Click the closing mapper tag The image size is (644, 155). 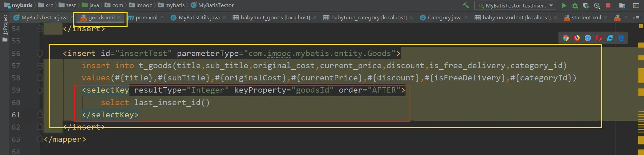tap(65, 139)
